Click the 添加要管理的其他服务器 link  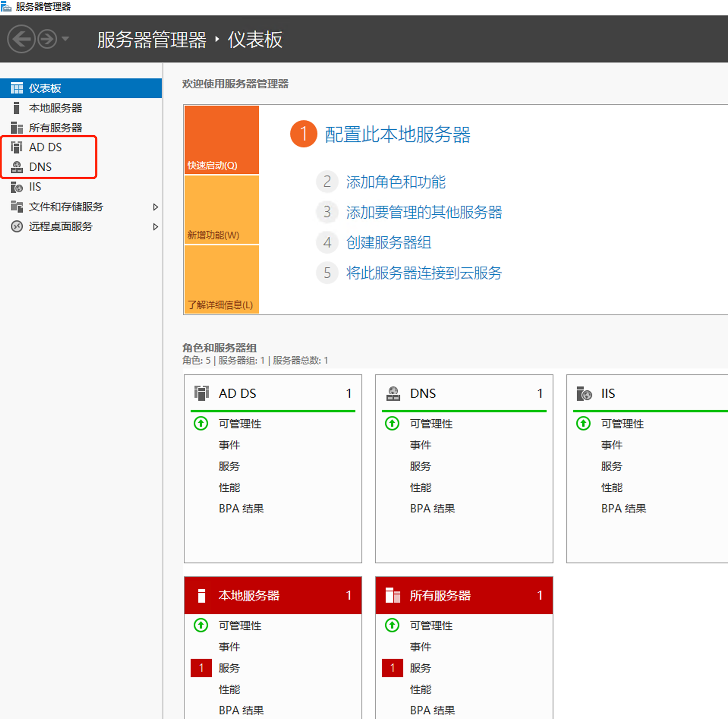pos(424,212)
